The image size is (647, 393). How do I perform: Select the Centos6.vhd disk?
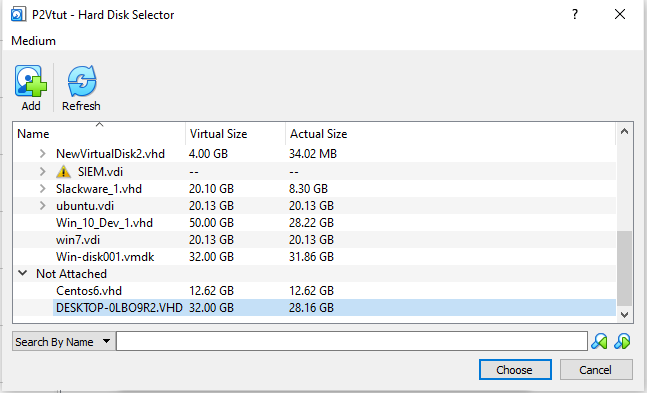click(x=89, y=291)
